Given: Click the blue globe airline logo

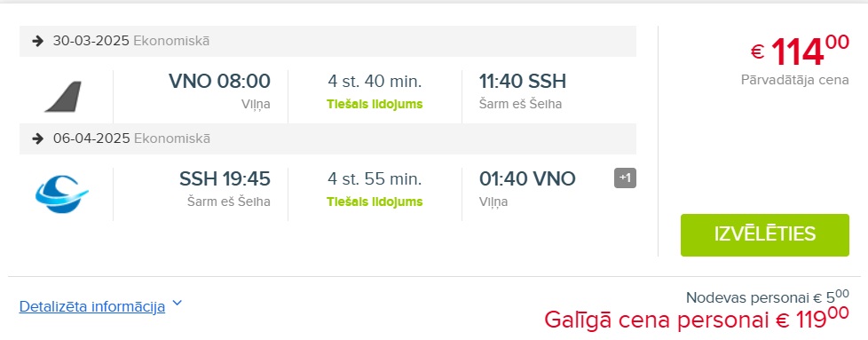Looking at the screenshot, I should 62,194.
